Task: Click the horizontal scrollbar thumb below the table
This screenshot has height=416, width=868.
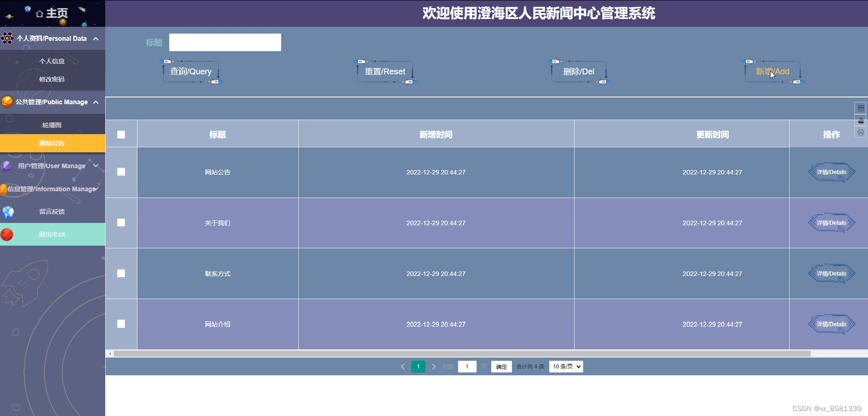Action: pyautogui.click(x=462, y=353)
